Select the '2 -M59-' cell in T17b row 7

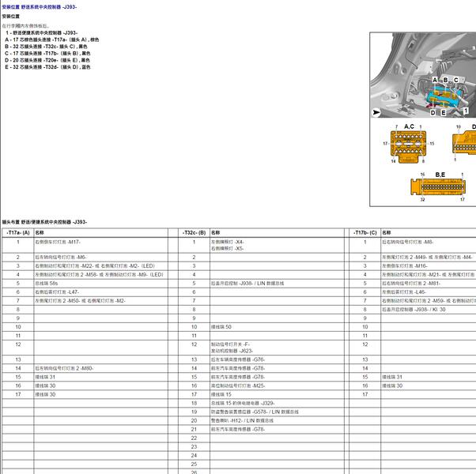(429, 301)
